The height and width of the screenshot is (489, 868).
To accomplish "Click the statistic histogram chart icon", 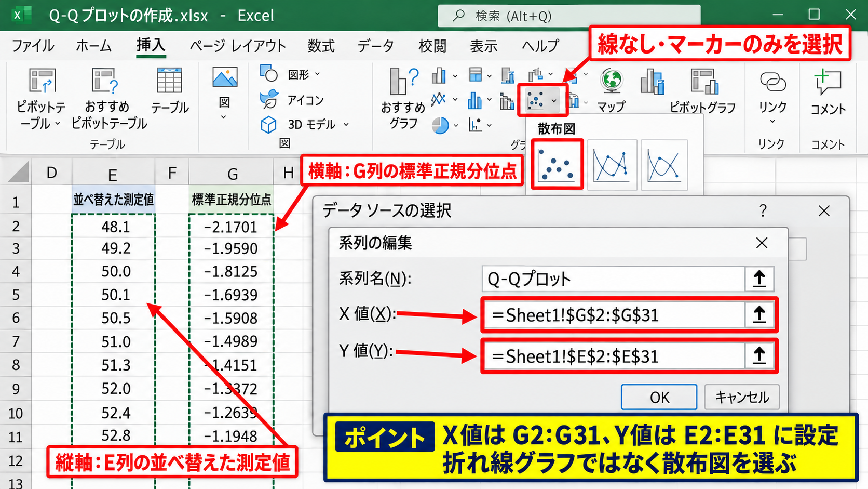I will (474, 100).
